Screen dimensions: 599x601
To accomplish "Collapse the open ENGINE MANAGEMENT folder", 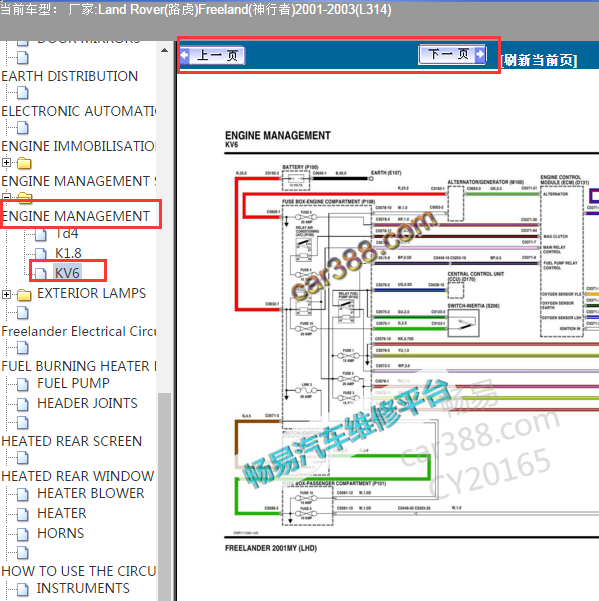I will click(6, 197).
